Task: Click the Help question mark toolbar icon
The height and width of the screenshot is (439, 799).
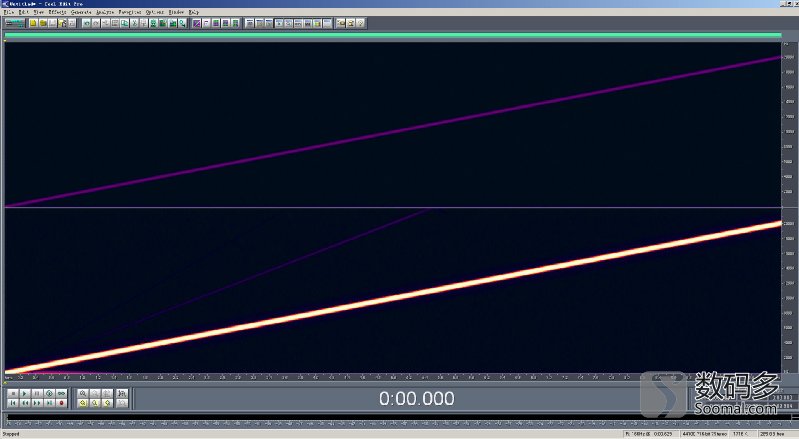Action: coord(360,23)
